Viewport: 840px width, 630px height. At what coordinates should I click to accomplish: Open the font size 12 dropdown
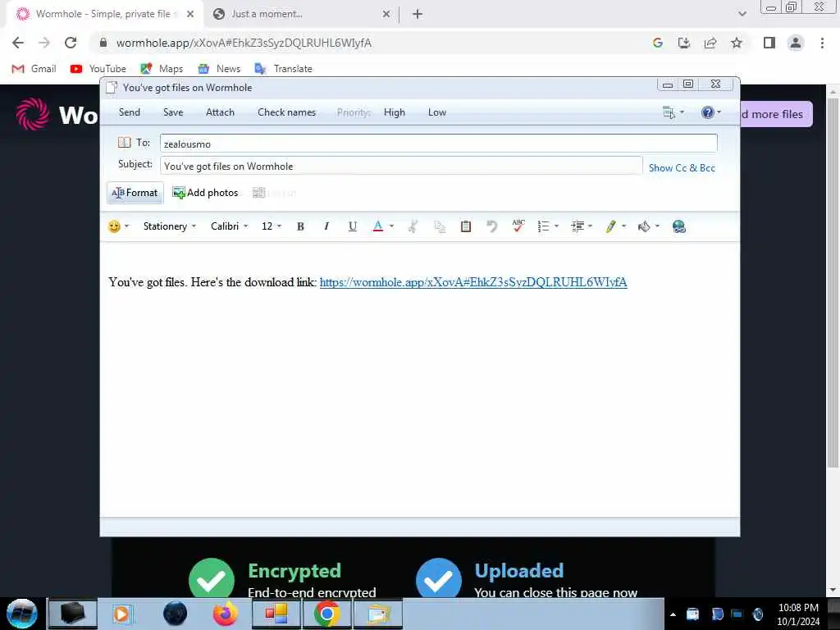[x=271, y=226]
